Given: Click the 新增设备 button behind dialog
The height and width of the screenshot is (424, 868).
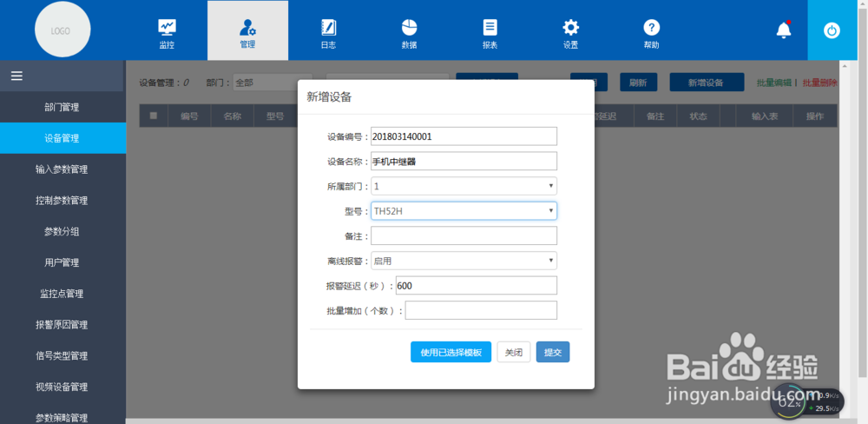Looking at the screenshot, I should pyautogui.click(x=707, y=82).
